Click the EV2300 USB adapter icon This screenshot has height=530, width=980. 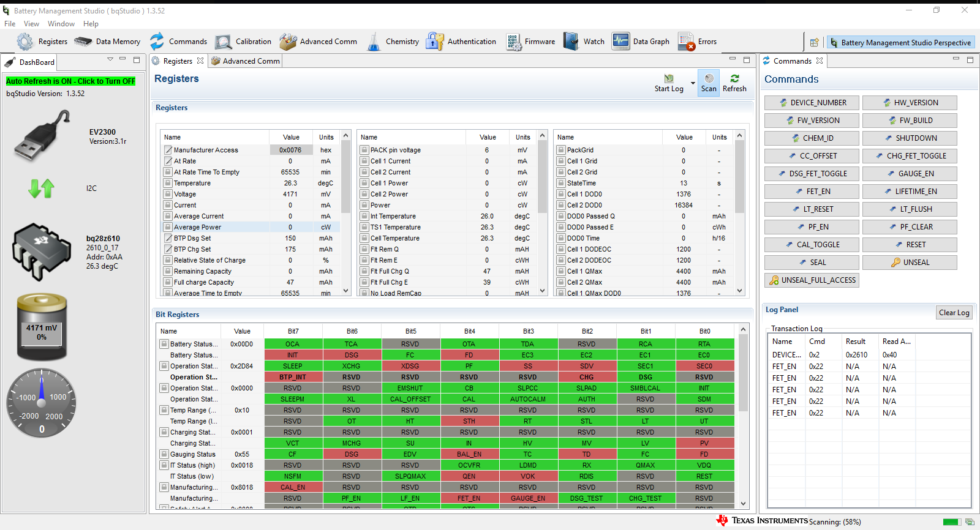pos(42,136)
